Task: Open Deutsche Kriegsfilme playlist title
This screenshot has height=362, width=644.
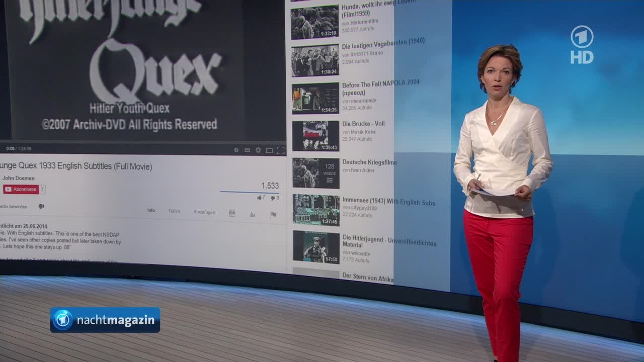Action: click(370, 162)
